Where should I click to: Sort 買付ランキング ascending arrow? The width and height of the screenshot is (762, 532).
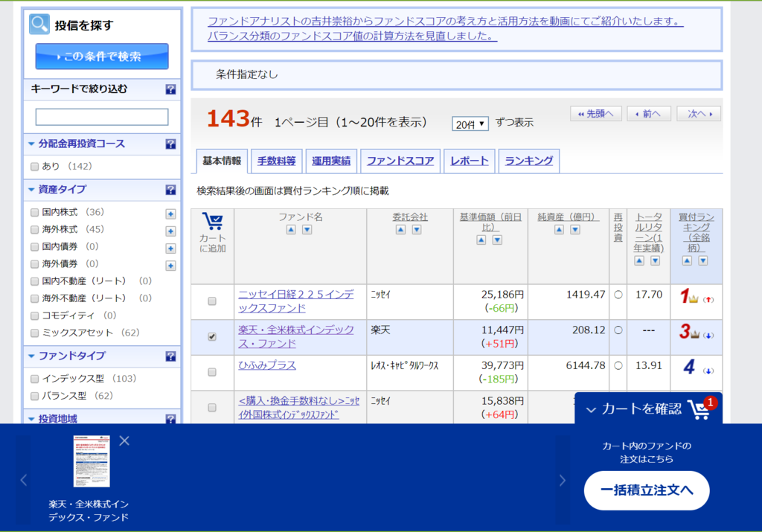[687, 261]
